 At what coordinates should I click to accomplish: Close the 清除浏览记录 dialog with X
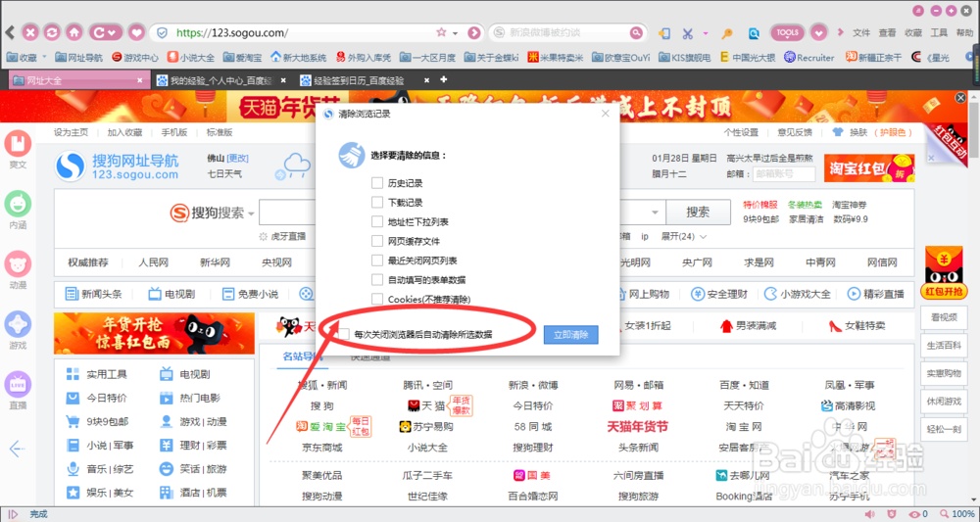click(605, 114)
